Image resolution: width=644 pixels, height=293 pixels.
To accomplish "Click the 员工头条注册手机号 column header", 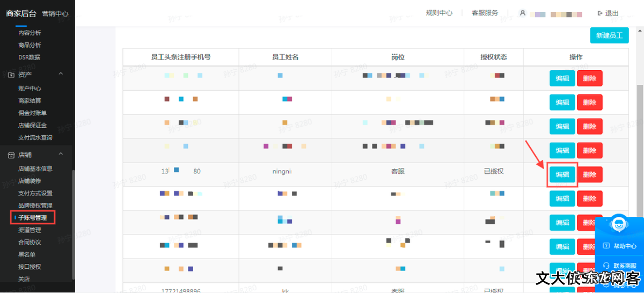I will click(181, 57).
